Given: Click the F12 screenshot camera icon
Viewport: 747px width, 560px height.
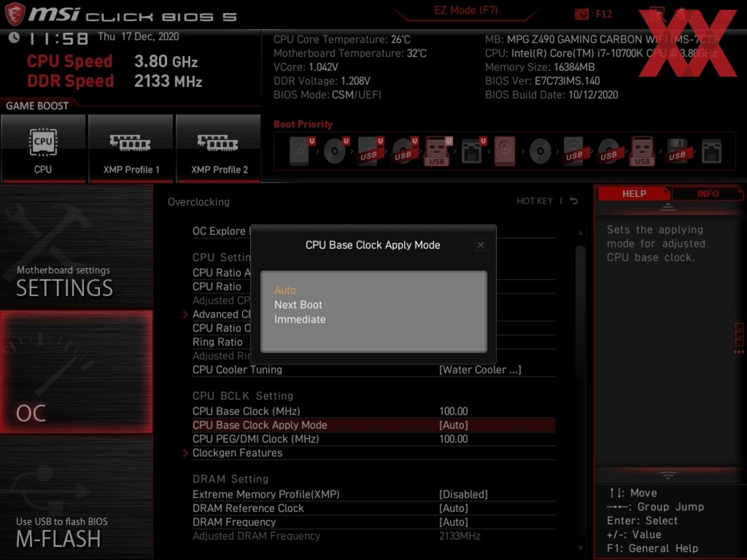Looking at the screenshot, I should pyautogui.click(x=582, y=14).
